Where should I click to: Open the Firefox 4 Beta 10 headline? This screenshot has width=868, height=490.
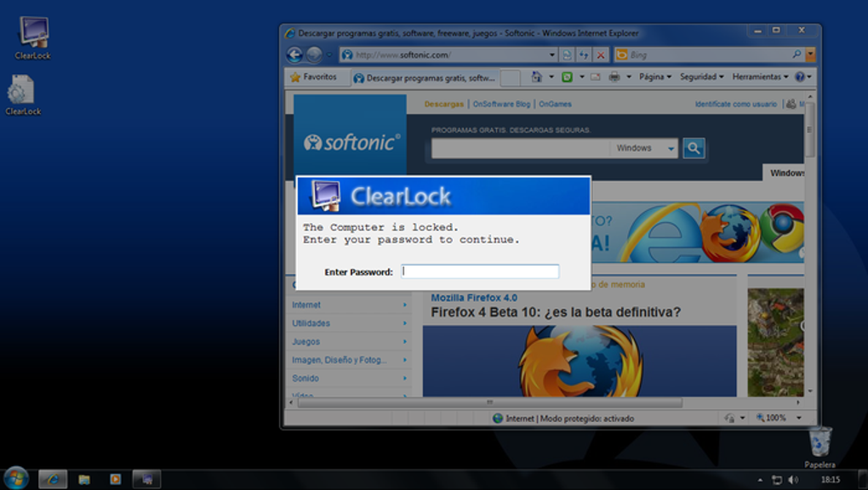pyautogui.click(x=556, y=312)
